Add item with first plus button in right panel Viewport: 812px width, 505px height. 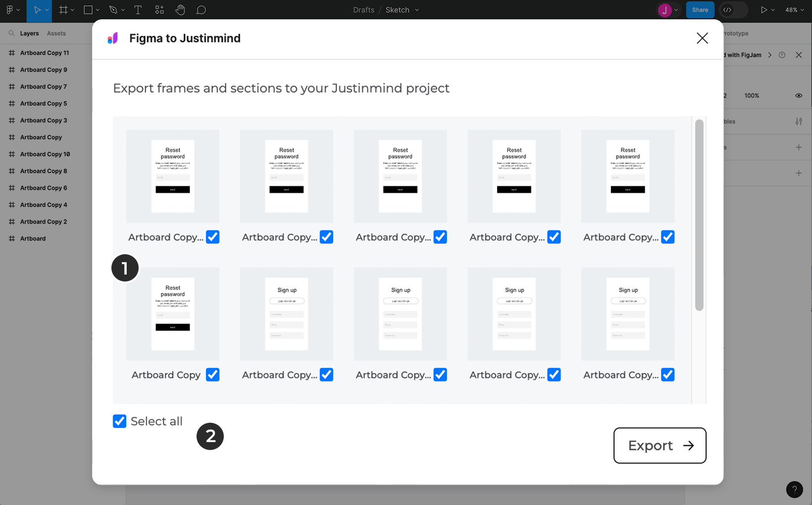click(x=799, y=147)
